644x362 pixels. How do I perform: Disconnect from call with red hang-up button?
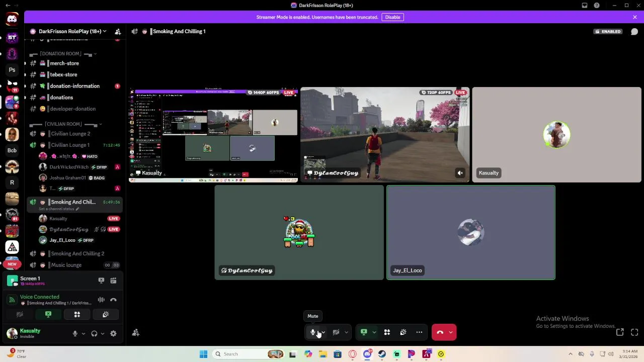coord(440,332)
